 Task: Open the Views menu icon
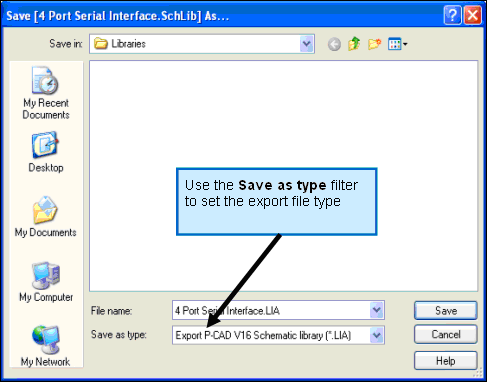tap(397, 44)
